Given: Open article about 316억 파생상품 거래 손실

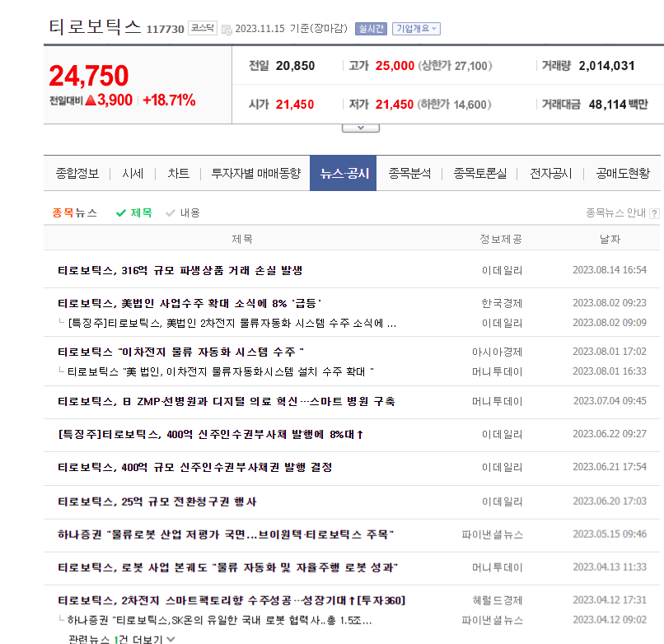Looking at the screenshot, I should click(x=180, y=270).
